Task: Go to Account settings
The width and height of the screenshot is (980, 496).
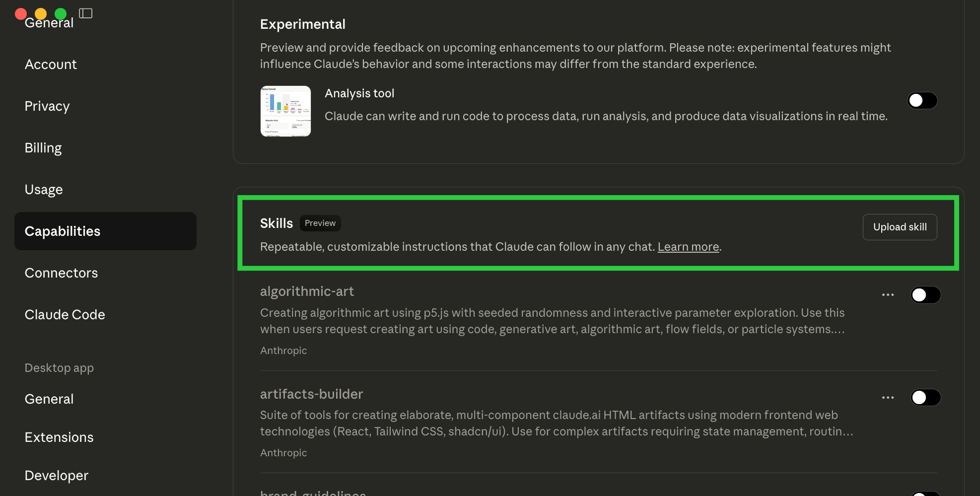Action: (x=51, y=65)
